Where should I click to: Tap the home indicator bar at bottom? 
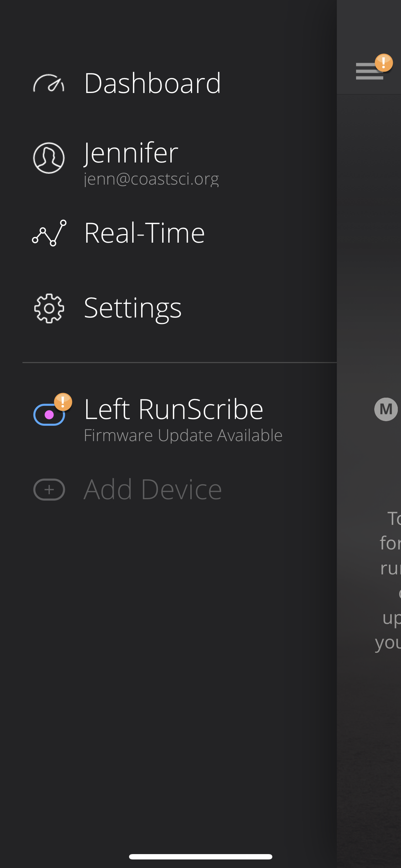(201, 857)
